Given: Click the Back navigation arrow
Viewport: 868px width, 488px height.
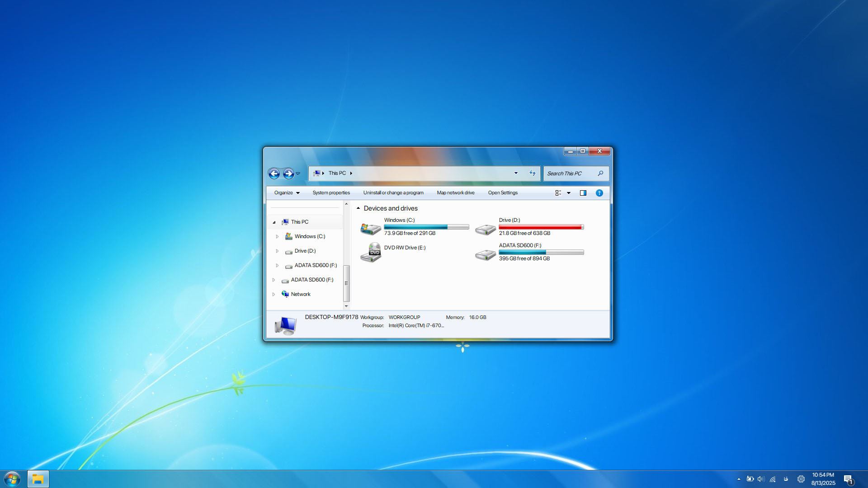Looking at the screenshot, I should pyautogui.click(x=274, y=174).
